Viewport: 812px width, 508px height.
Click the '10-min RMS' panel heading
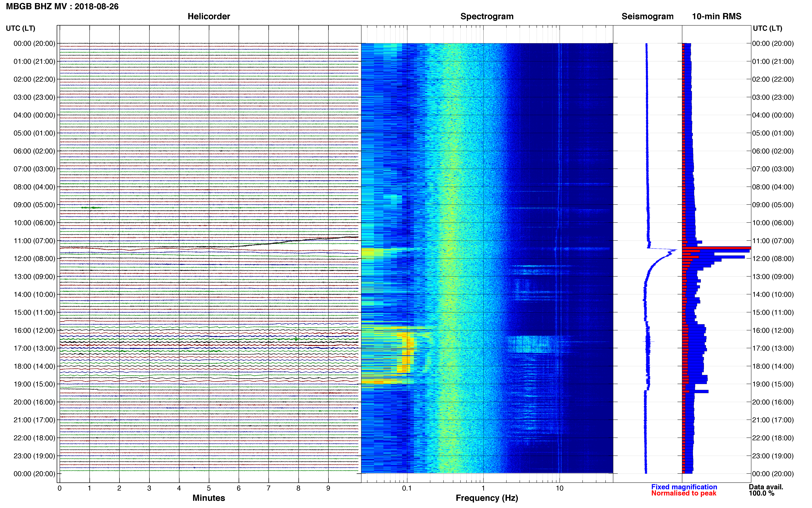click(x=716, y=16)
